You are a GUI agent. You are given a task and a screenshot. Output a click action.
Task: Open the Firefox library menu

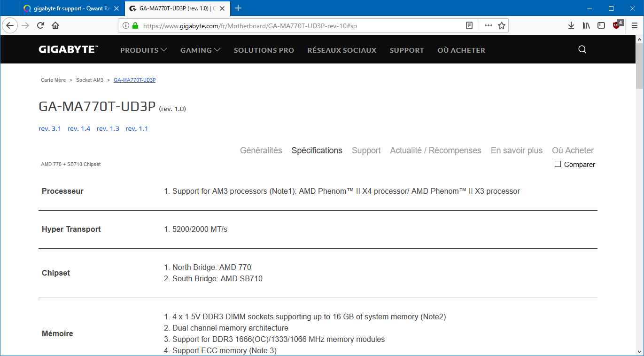[586, 26]
